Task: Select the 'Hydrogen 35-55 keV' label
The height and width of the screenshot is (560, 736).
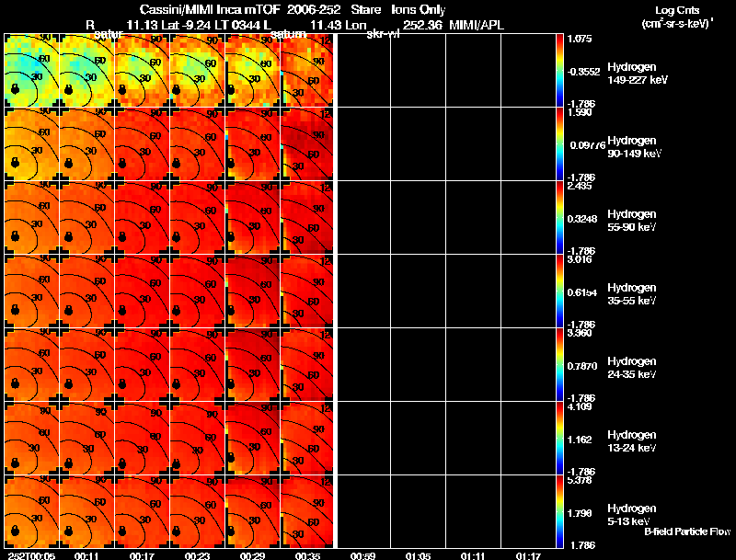Action: [632, 294]
